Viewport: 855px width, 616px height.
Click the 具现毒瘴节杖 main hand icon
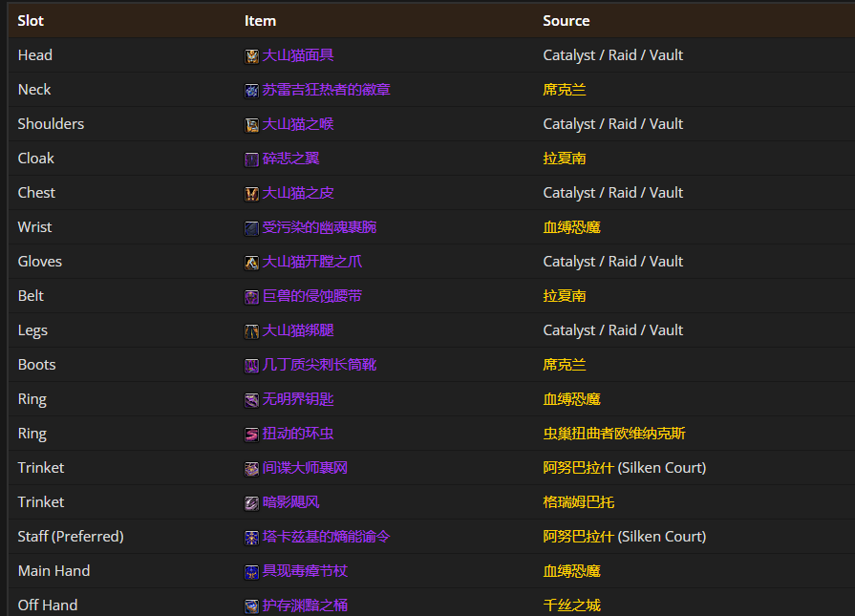pyautogui.click(x=252, y=572)
